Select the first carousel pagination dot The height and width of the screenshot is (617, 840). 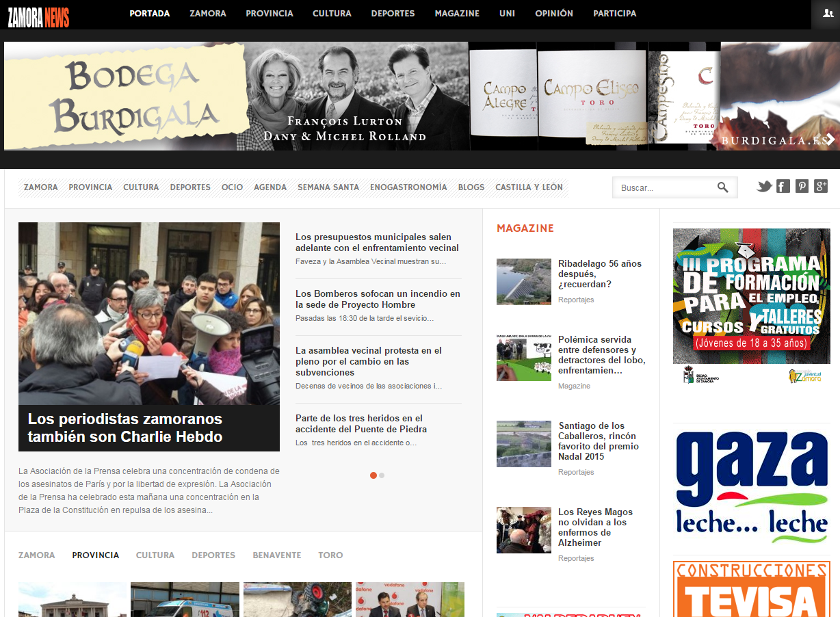pos(373,475)
